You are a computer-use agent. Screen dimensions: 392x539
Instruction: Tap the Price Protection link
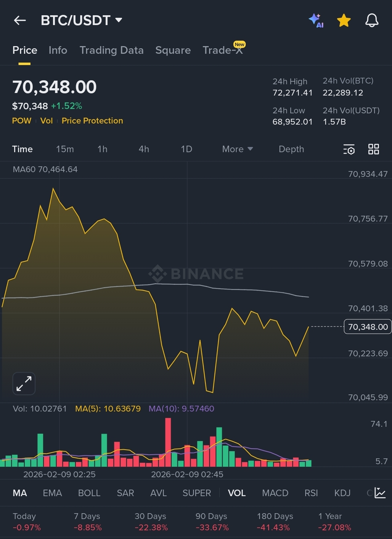(92, 121)
